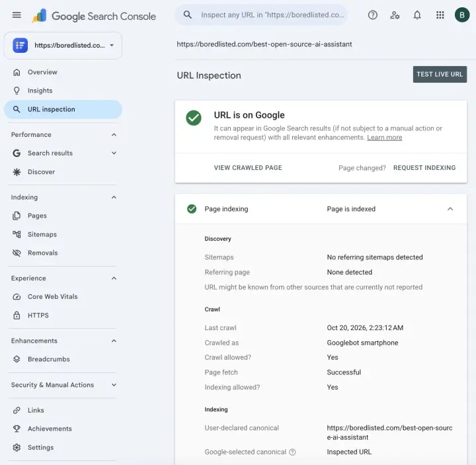The width and height of the screenshot is (476, 465).
Task: Collapse the Indexing sidebar section
Action: (114, 197)
